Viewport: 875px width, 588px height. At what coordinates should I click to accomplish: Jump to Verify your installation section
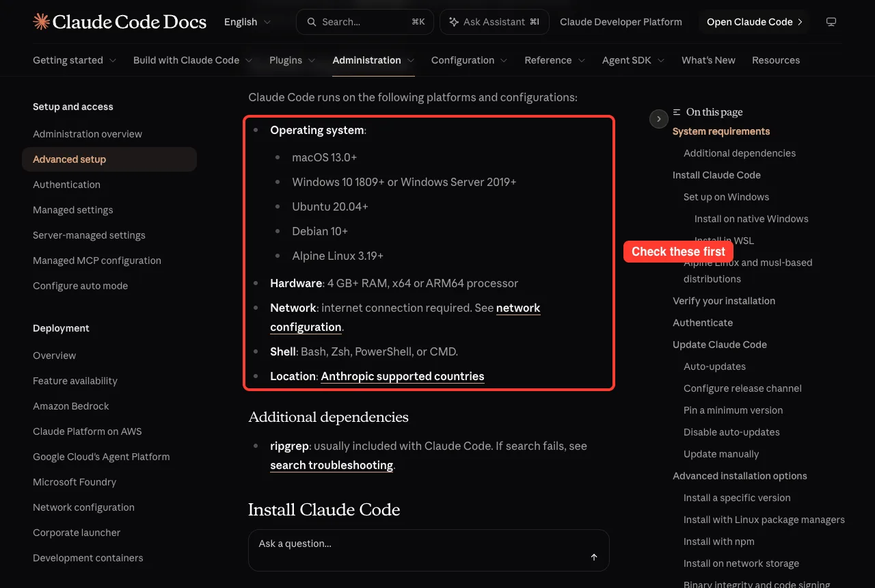pyautogui.click(x=724, y=301)
